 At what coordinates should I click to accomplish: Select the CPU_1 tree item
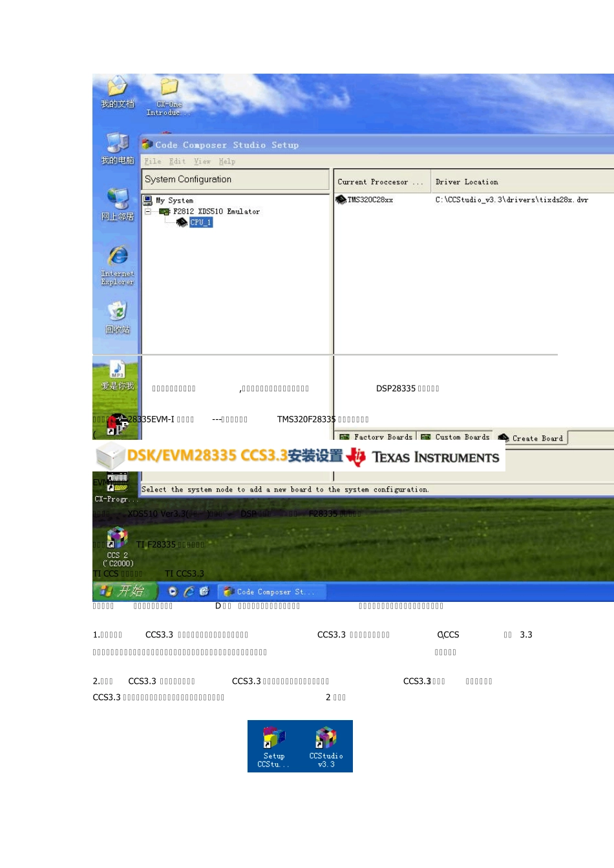200,222
